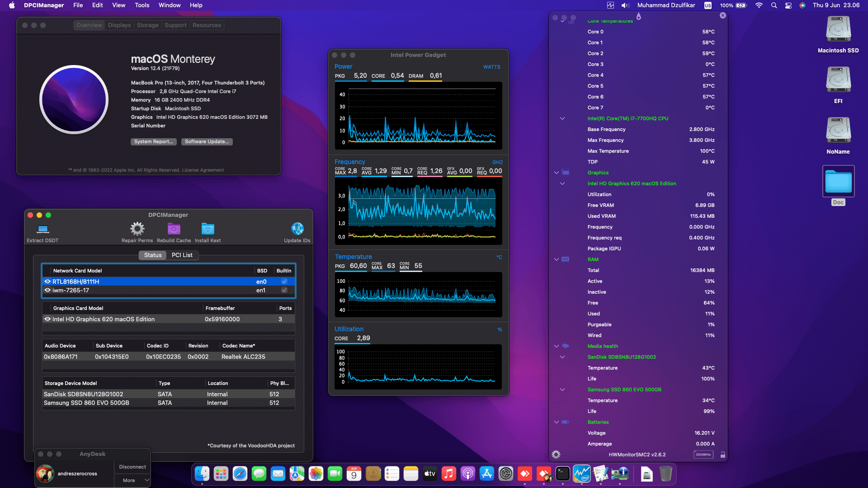Open the Macintosh SSD drive on desktop
The image size is (868, 488).
[838, 28]
